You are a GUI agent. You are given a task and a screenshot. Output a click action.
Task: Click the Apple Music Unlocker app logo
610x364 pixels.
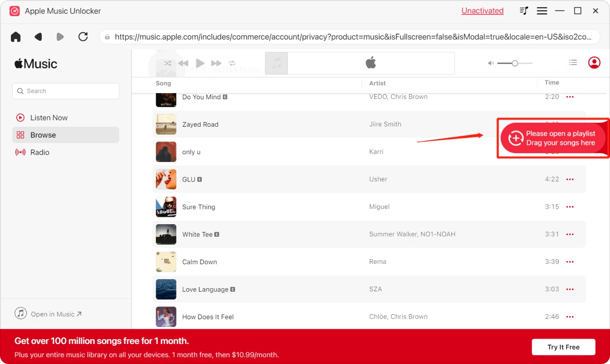coord(15,11)
